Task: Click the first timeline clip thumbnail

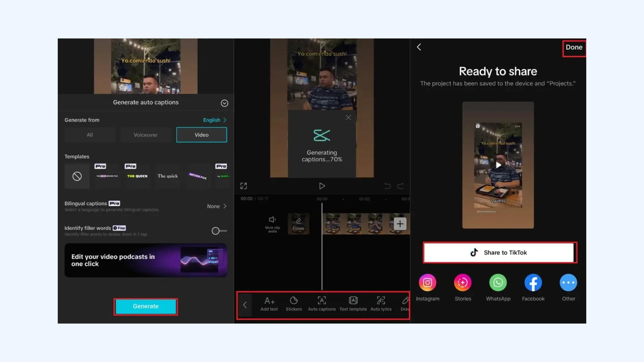Action: pyautogui.click(x=332, y=224)
